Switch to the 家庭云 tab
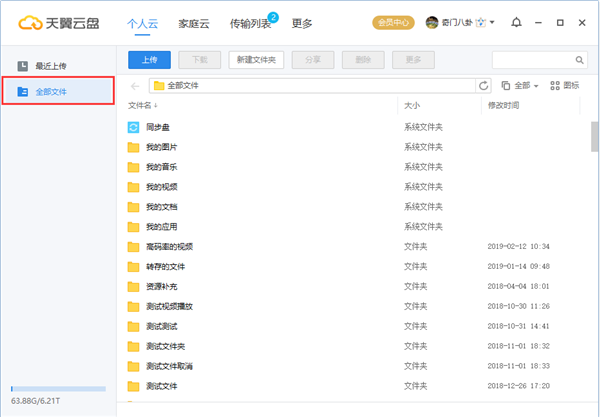The height and width of the screenshot is (417, 600). pos(194,24)
